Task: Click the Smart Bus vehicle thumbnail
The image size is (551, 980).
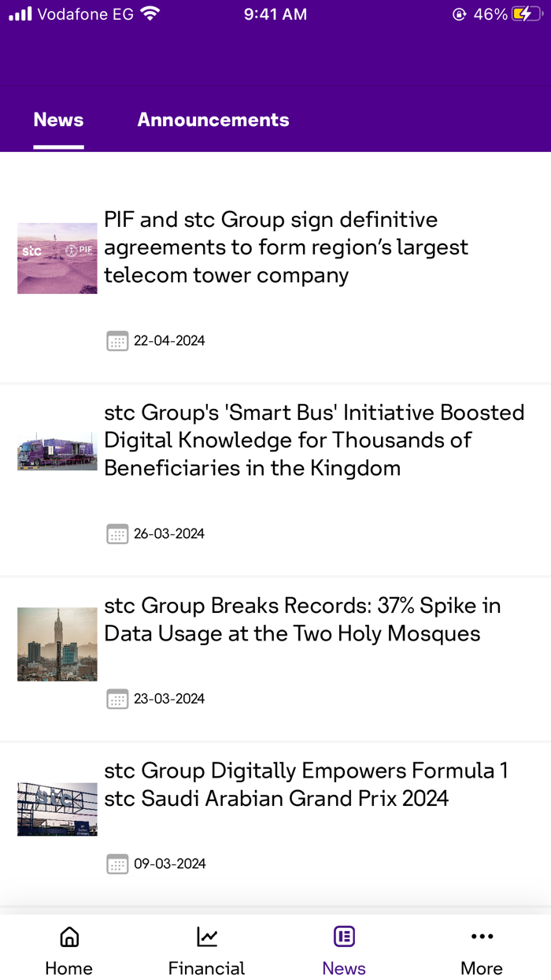Action: click(x=57, y=451)
